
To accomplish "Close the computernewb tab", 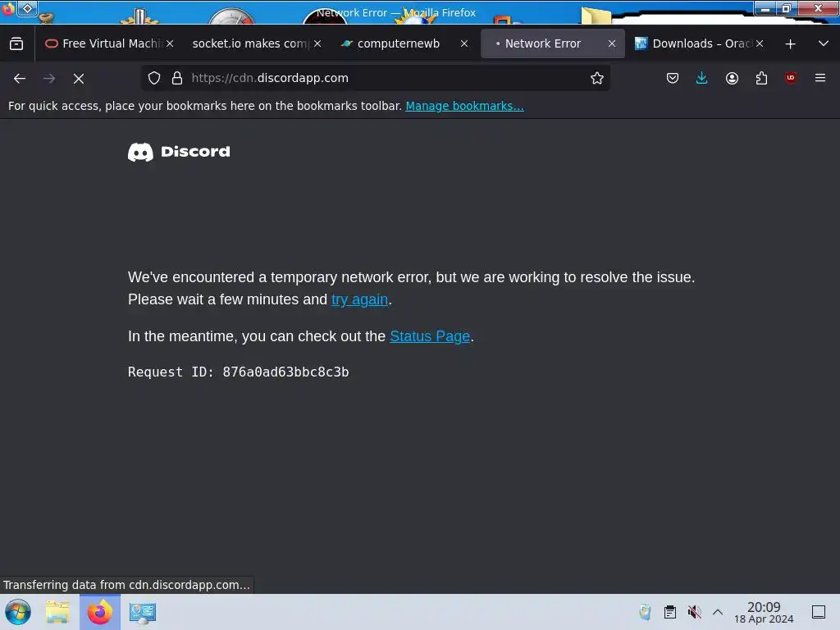I will pos(464,44).
